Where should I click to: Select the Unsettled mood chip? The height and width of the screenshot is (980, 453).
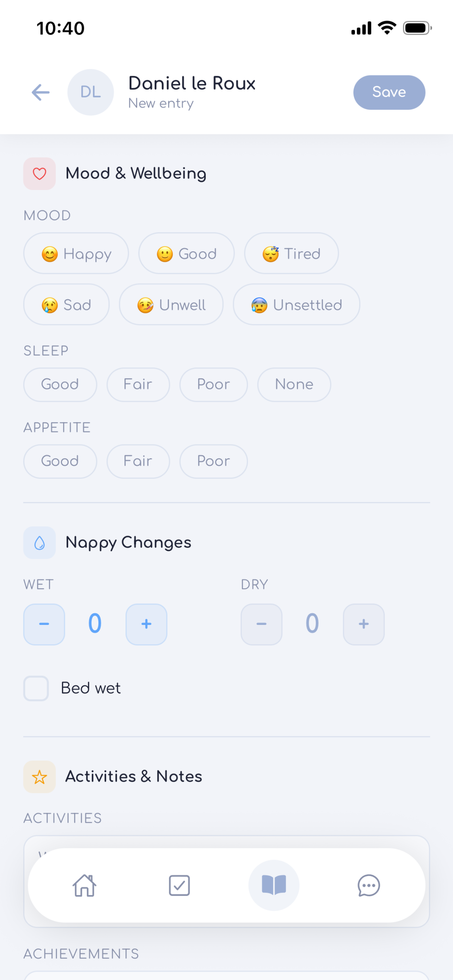point(297,304)
